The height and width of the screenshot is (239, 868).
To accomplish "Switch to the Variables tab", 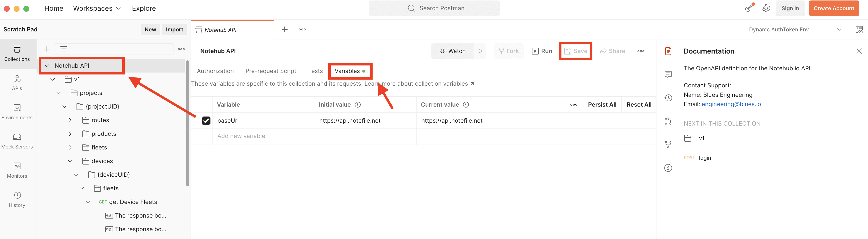I will point(350,71).
